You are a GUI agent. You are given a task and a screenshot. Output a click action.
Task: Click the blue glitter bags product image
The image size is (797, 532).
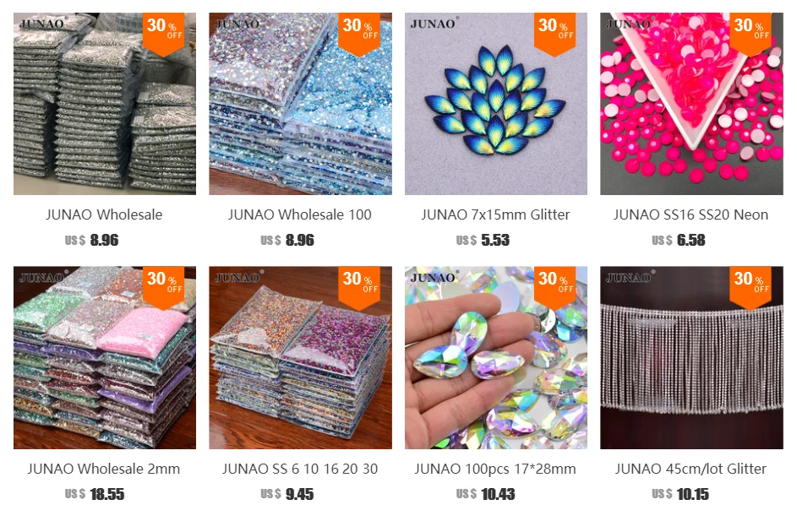[x=300, y=104]
